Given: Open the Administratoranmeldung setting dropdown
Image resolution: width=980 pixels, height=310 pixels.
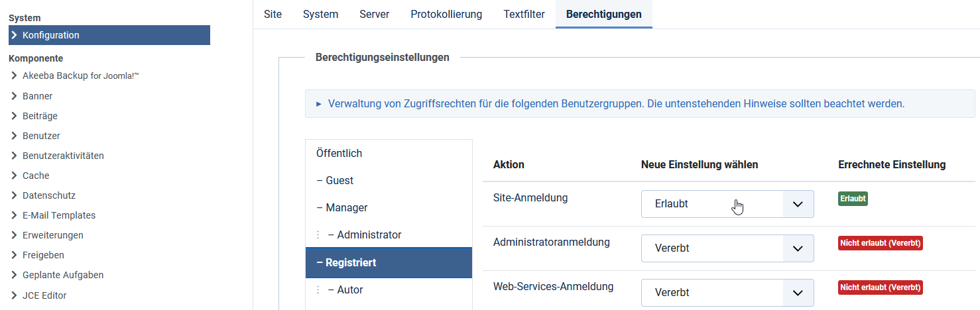Looking at the screenshot, I should pos(727,248).
